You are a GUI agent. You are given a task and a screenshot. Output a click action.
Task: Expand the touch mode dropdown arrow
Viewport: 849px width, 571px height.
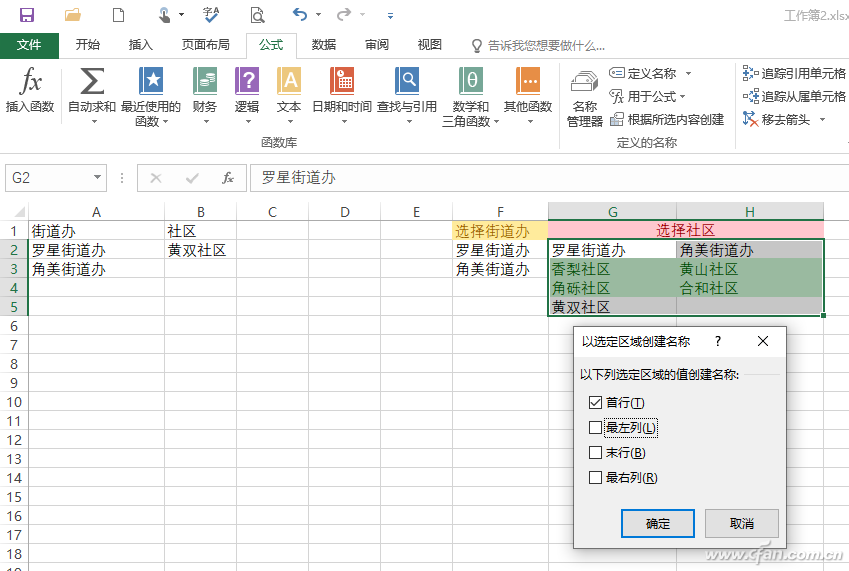coord(181,15)
